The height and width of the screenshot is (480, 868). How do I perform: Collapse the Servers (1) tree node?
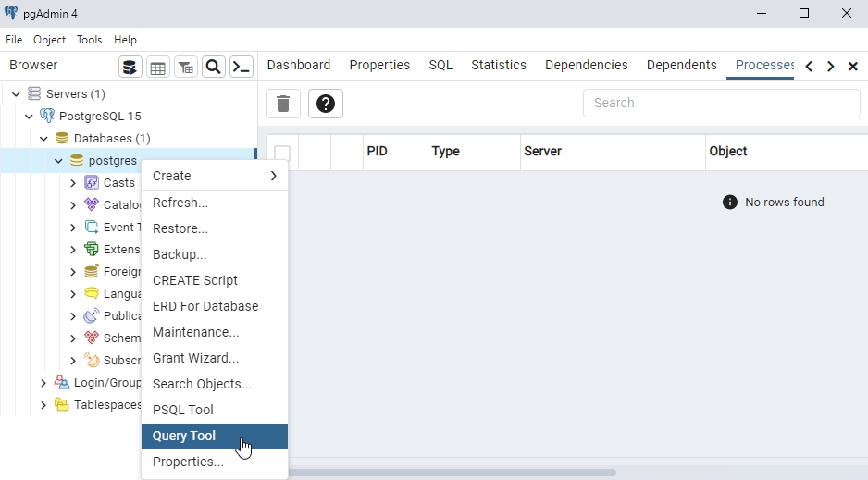16,94
